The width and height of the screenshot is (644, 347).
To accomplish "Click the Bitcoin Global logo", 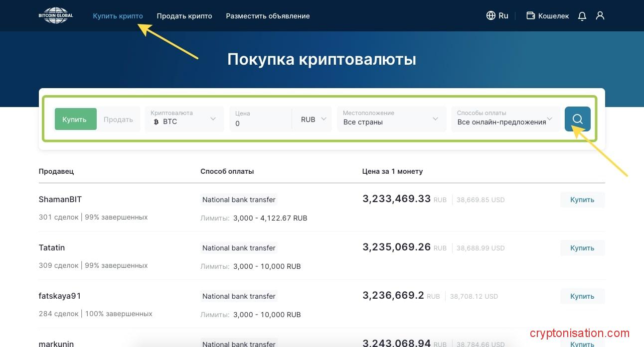I will tap(56, 15).
